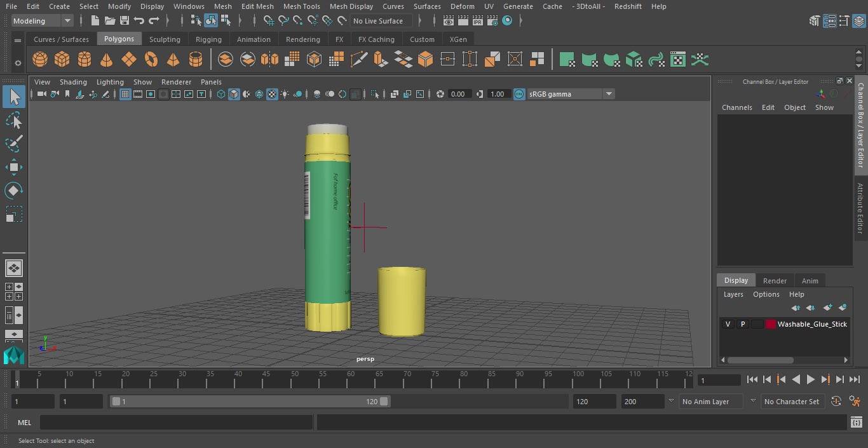Switch to the Sculpting shelf tab
Screen dimensions: 868x448
point(165,39)
